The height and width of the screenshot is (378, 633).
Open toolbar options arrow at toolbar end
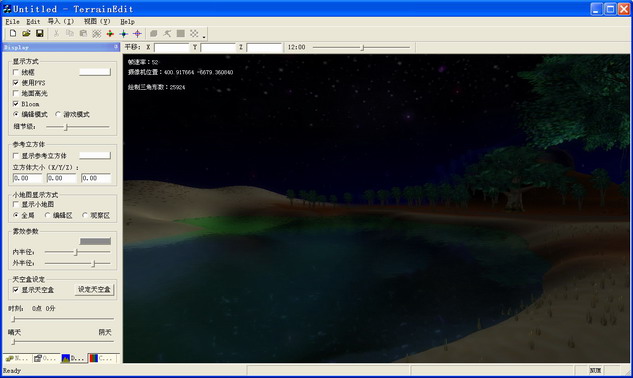pos(204,36)
